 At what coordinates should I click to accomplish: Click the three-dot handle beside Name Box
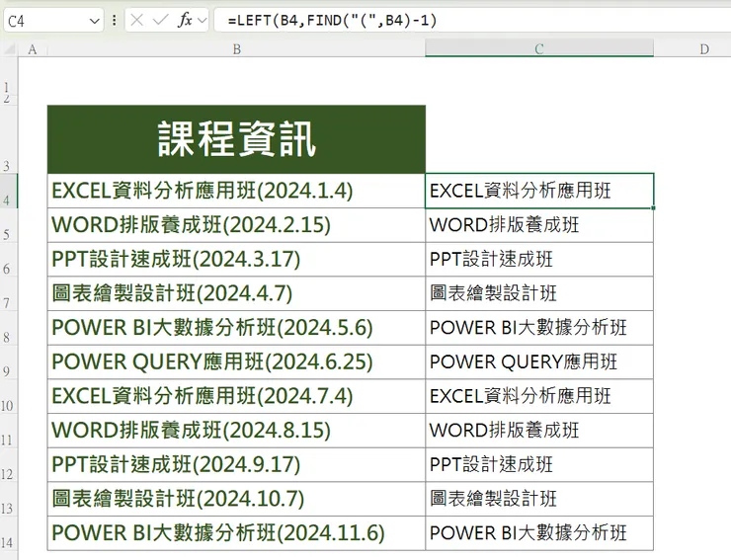tap(115, 20)
